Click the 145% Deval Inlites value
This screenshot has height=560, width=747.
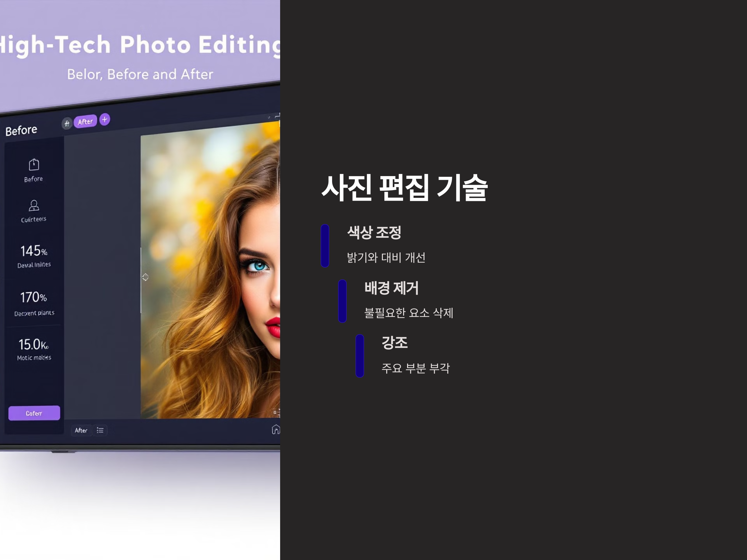34,251
